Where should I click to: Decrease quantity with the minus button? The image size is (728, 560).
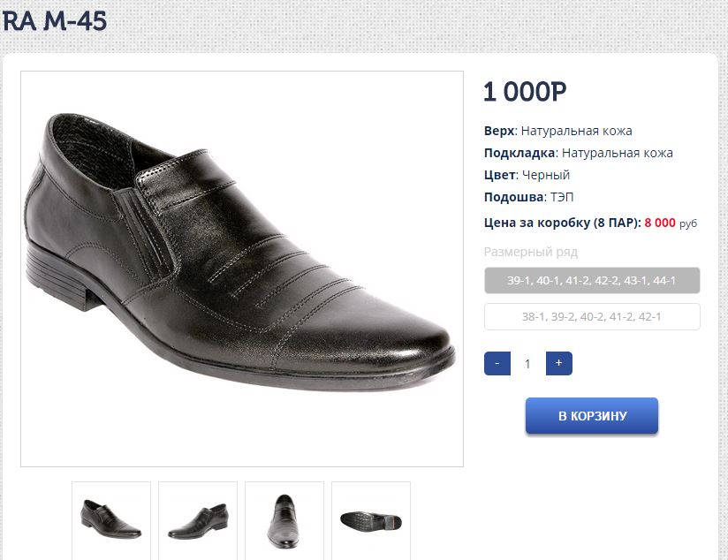click(497, 363)
